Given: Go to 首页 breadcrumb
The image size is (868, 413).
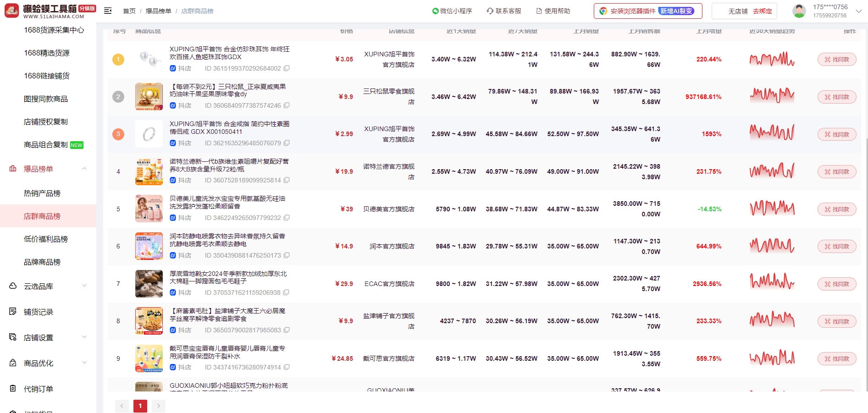Looking at the screenshot, I should tap(129, 11).
